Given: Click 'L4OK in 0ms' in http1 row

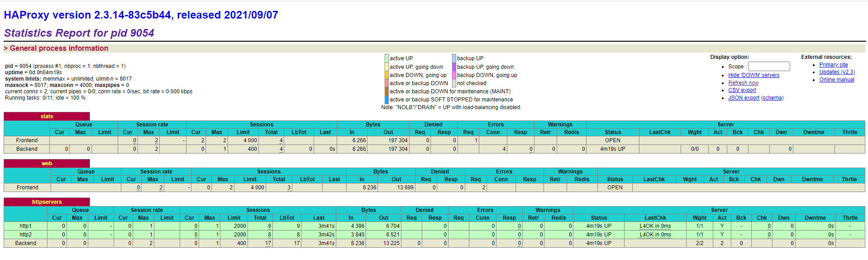Looking at the screenshot, I should [x=655, y=226].
